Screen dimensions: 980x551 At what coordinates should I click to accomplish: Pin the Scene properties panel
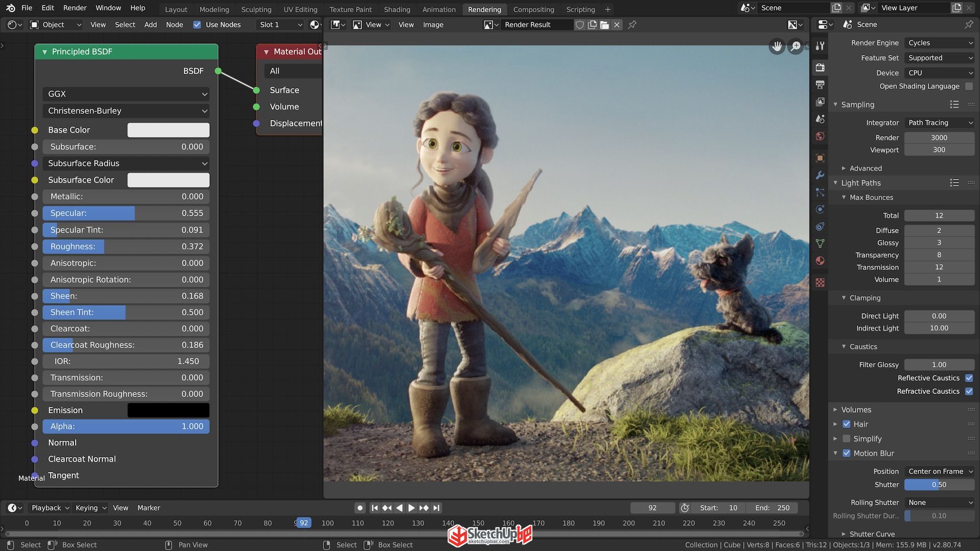969,24
